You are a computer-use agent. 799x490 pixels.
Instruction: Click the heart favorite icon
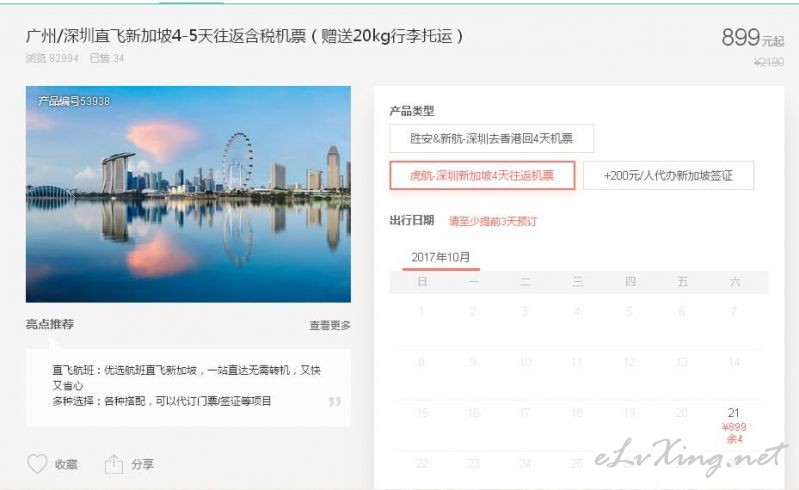point(37,464)
